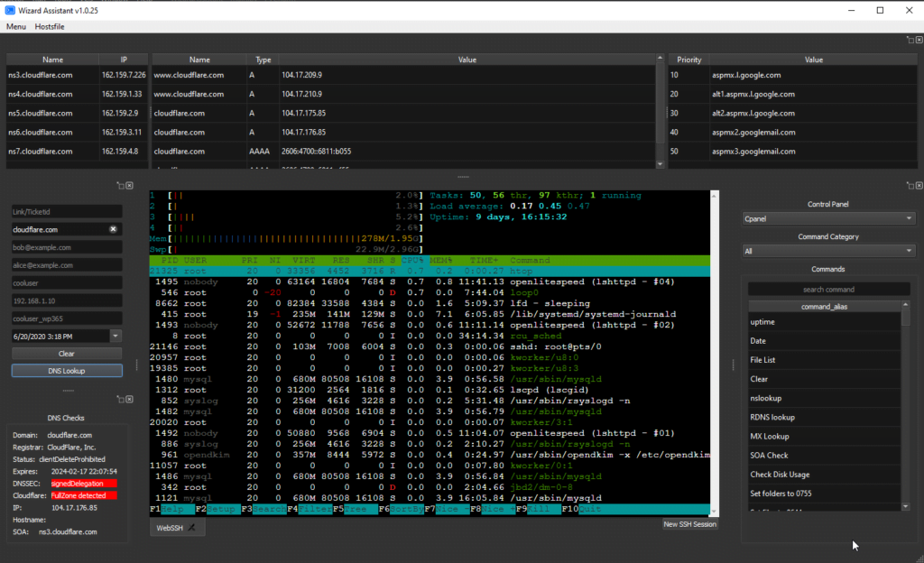Click into the alice@example.com email field

coord(67,265)
